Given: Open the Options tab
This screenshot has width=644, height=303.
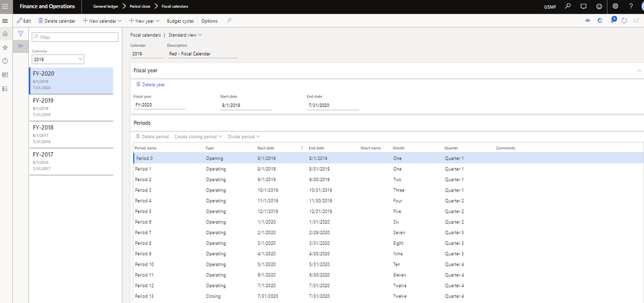Looking at the screenshot, I should coord(209,21).
